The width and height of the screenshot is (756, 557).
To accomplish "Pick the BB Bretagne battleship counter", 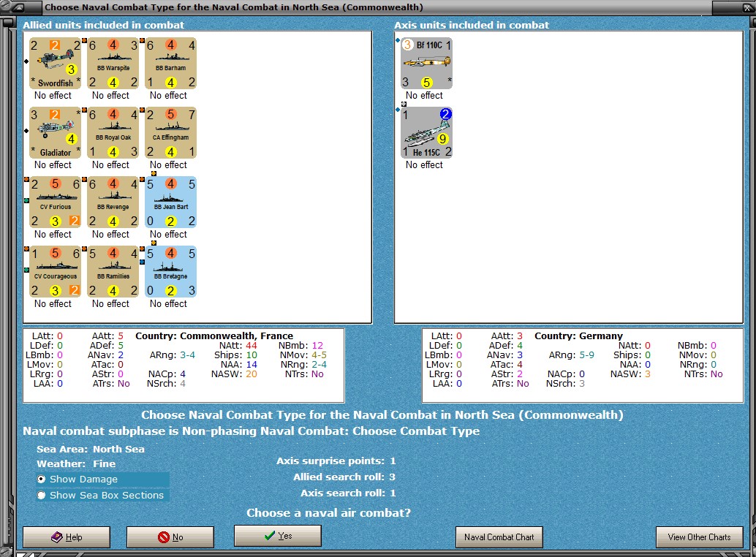I will (x=170, y=272).
